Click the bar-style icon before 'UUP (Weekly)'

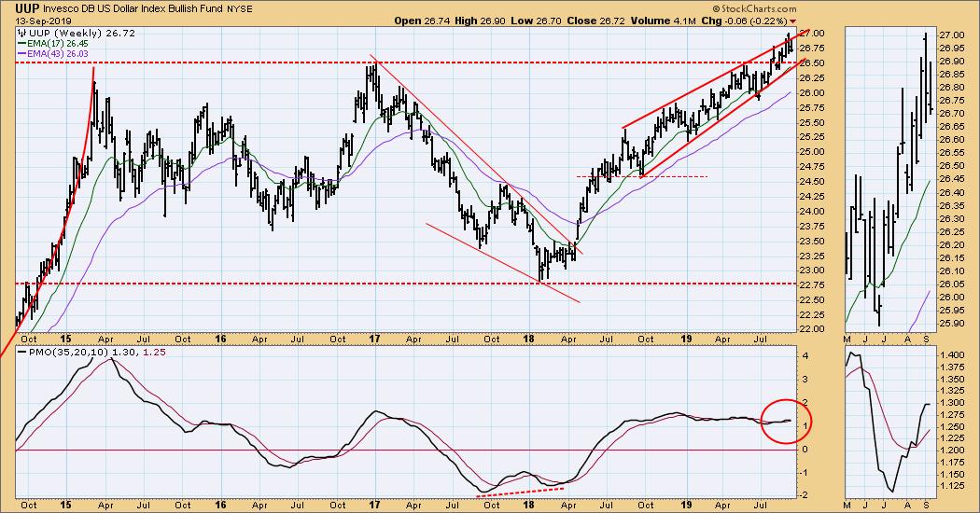(x=22, y=33)
